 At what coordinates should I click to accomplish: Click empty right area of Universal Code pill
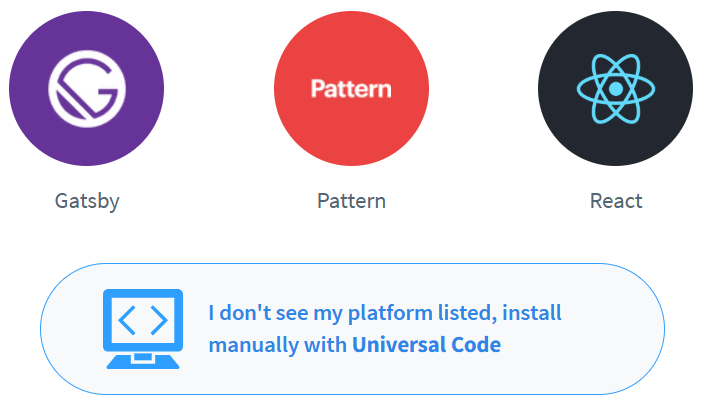coord(608,329)
